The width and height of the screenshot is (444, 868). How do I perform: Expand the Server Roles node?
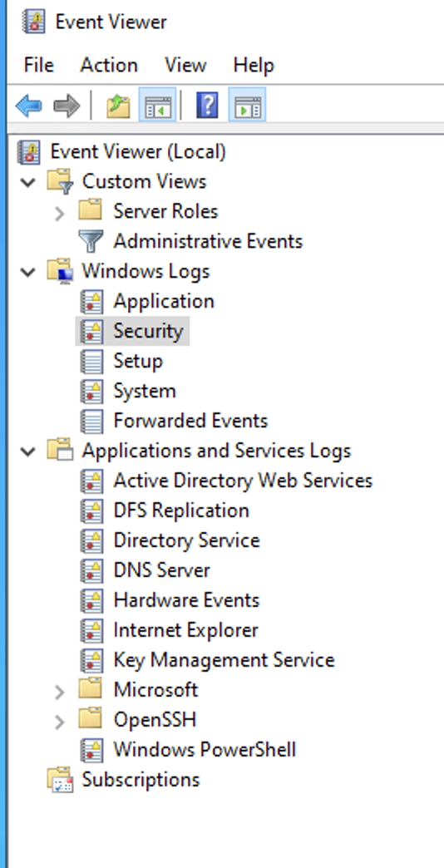click(60, 213)
